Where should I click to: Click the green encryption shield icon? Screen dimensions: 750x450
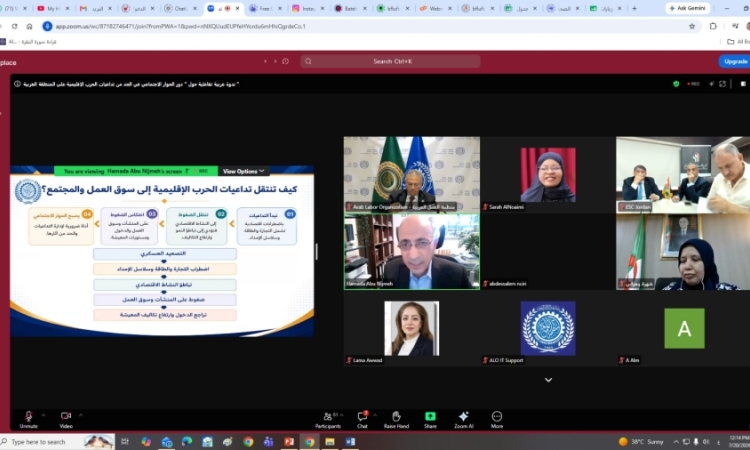point(676,84)
